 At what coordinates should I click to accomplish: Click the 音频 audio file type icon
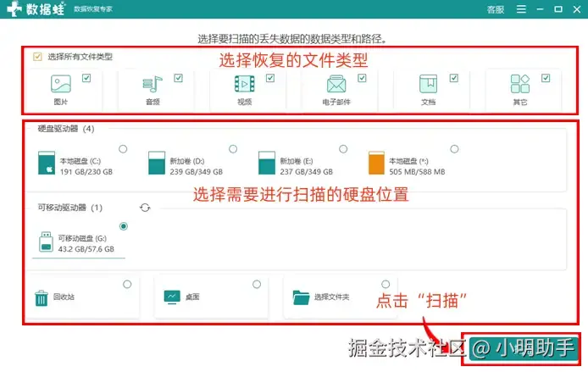[153, 84]
